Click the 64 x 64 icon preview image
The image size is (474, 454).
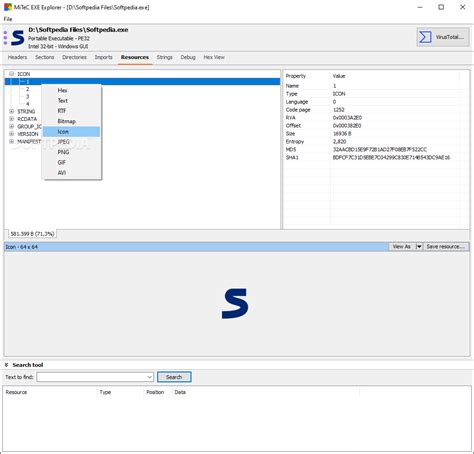pyautogui.click(x=235, y=304)
